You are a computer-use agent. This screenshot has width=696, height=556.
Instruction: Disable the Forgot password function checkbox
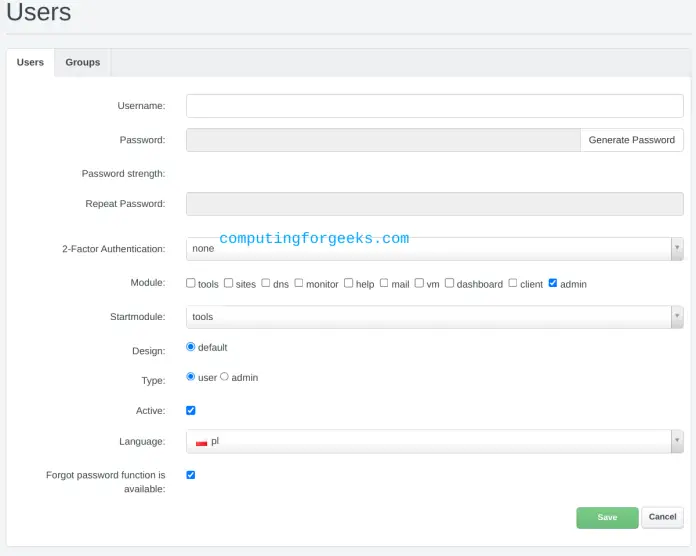coord(191,475)
